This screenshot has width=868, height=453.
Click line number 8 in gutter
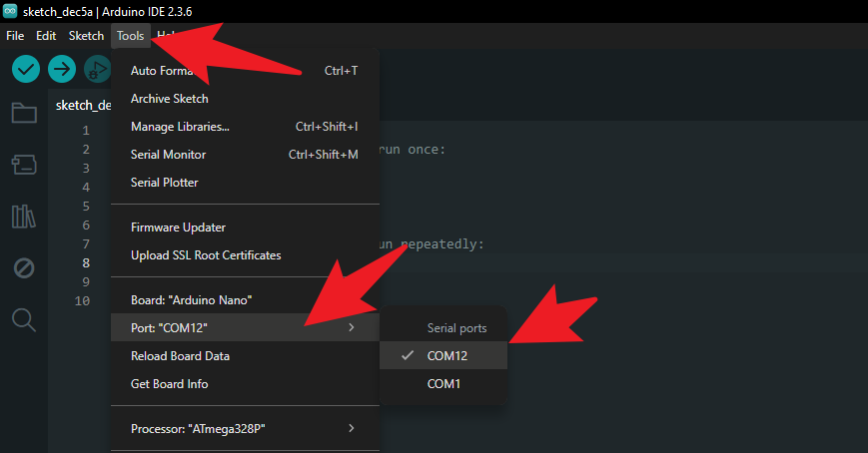point(86,263)
